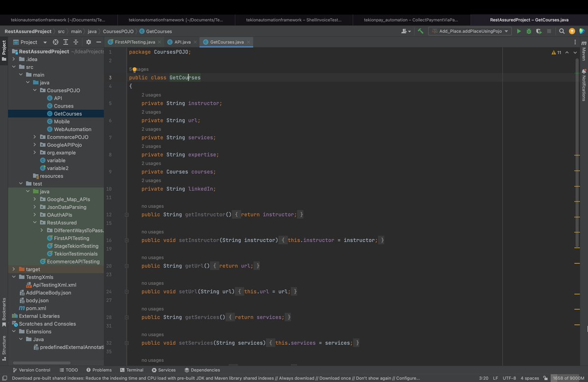Screen dimensions: 588x382
Task: Click the memory indicator 1658 of 9000M
Action: (x=568, y=378)
